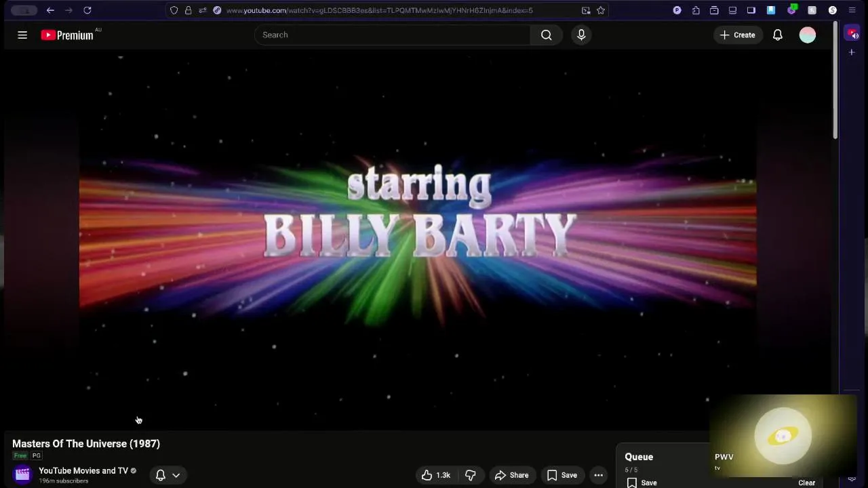Screen dimensions: 868x488
Task: Click the '196m subscribers' text
Action: pyautogui.click(x=64, y=481)
